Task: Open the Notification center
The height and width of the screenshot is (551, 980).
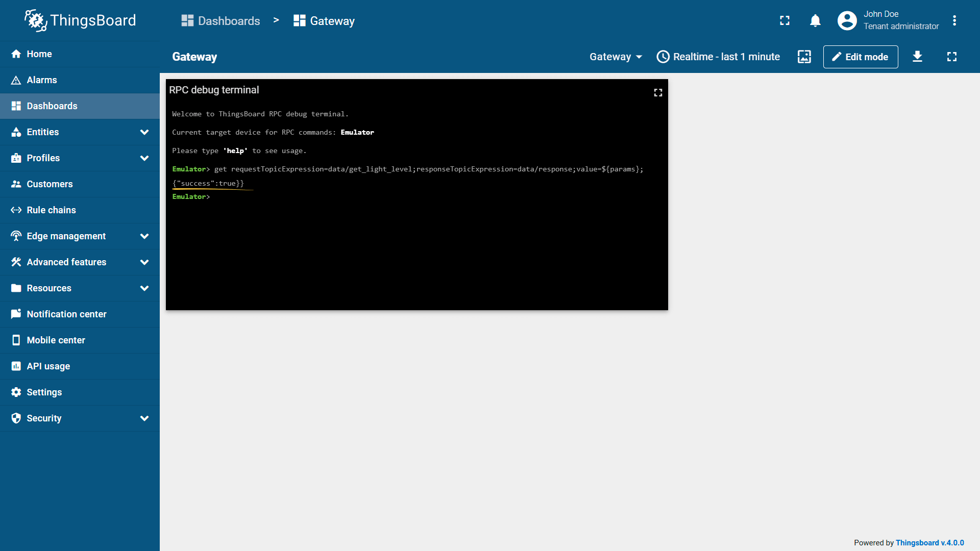Action: tap(80, 314)
